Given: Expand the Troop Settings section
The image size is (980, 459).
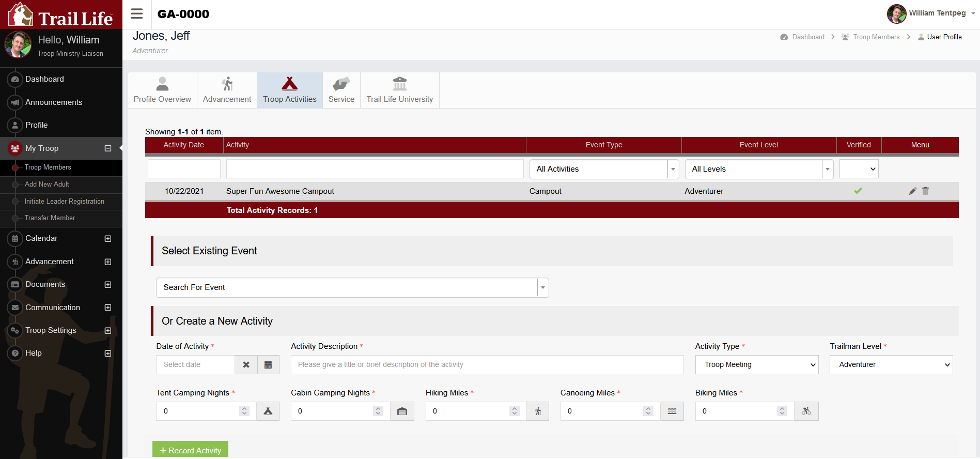Looking at the screenshot, I should point(108,331).
